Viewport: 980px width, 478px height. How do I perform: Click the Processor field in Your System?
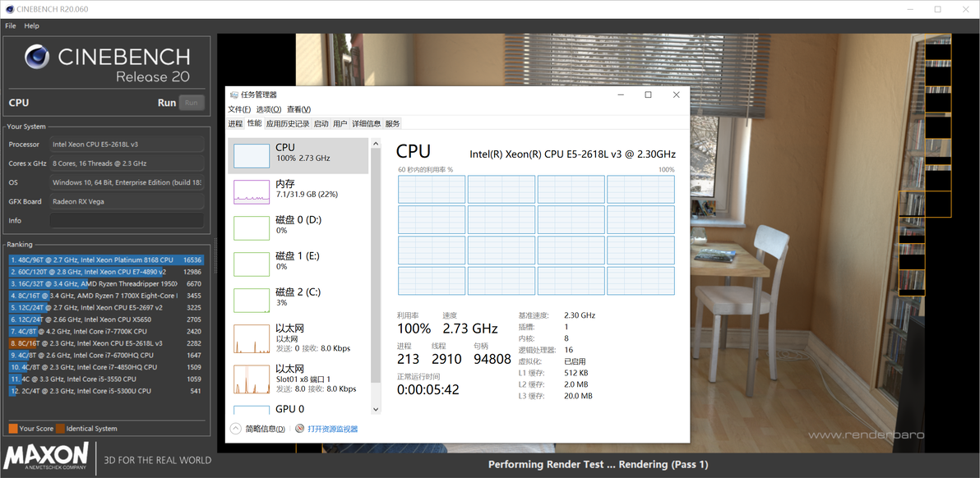click(127, 145)
